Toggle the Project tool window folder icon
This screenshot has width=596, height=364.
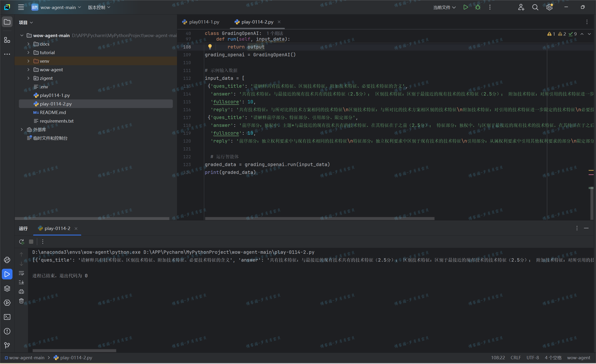tap(7, 22)
